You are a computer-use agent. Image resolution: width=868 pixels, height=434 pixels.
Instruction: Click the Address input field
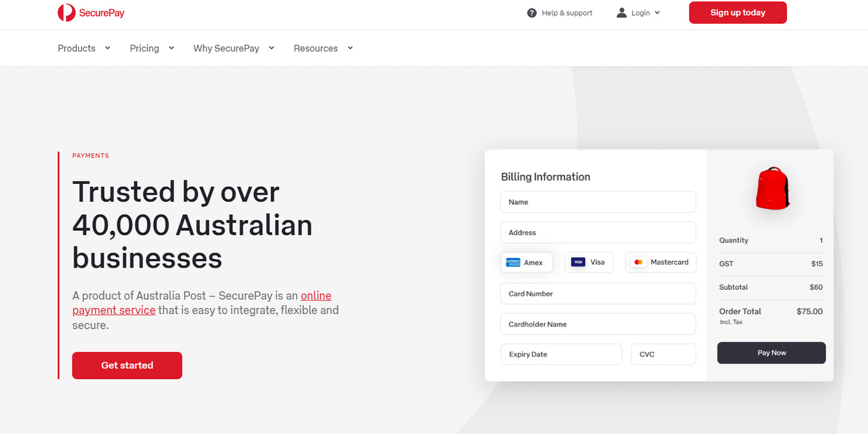(598, 233)
